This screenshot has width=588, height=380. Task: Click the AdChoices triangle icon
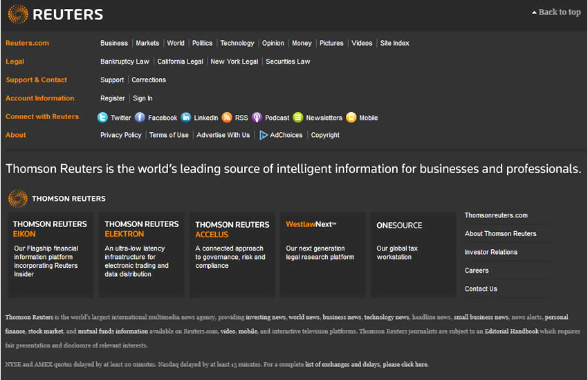pyautogui.click(x=264, y=136)
